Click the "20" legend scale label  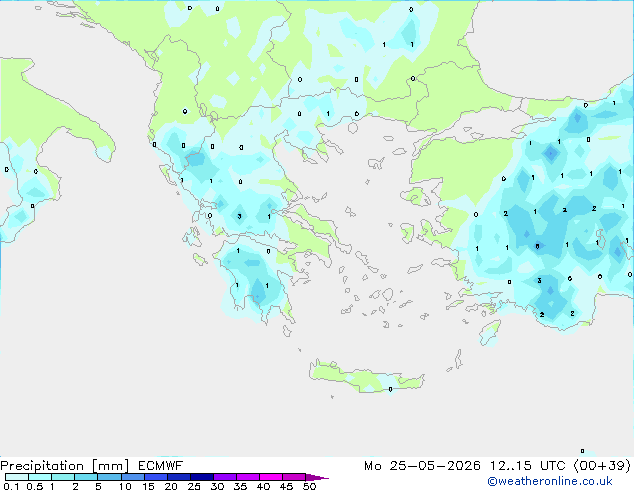click(x=171, y=486)
